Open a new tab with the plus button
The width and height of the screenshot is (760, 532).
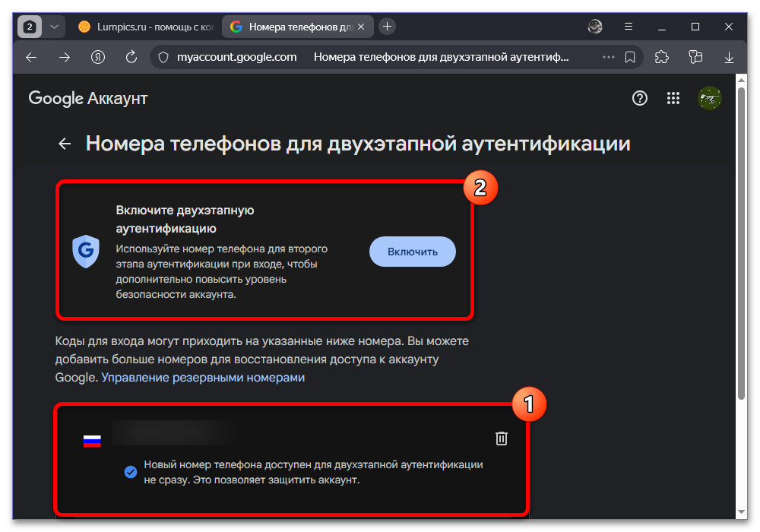[x=387, y=26]
